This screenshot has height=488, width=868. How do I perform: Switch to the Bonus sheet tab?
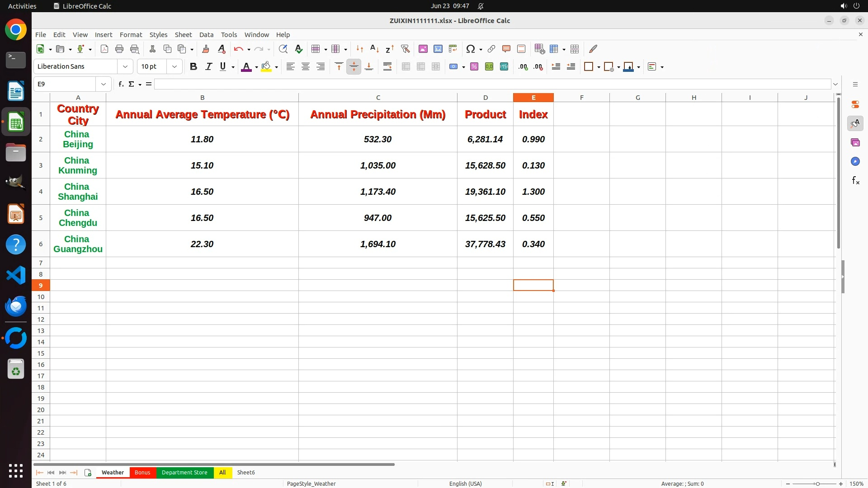tap(142, 472)
